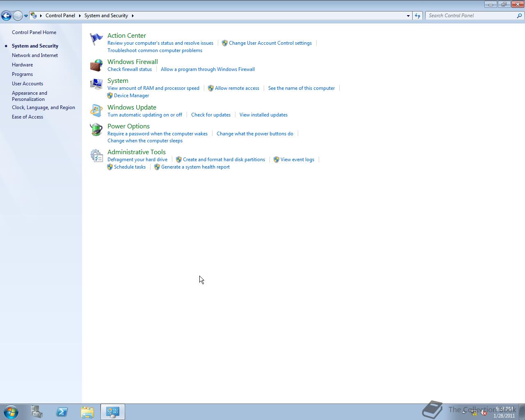Click the Control Panel icon in address bar
This screenshot has width=525, height=420.
[x=34, y=16]
